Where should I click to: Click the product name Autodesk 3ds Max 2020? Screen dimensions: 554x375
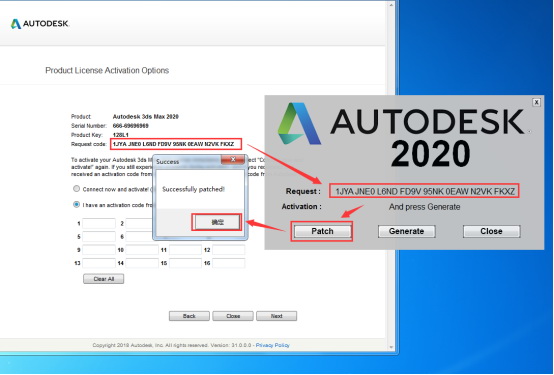click(x=146, y=117)
